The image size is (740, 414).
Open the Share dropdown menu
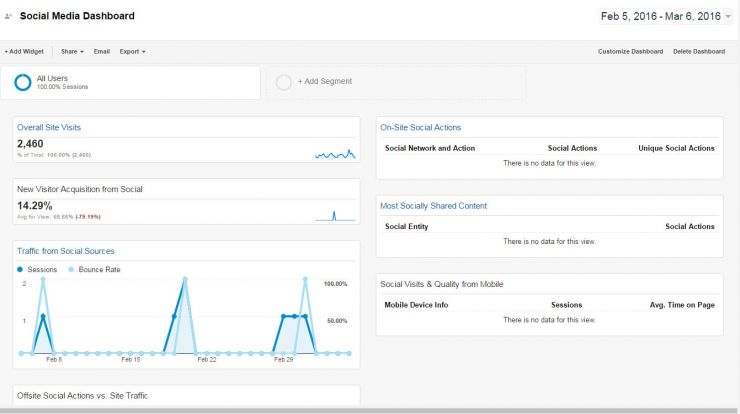tap(72, 51)
